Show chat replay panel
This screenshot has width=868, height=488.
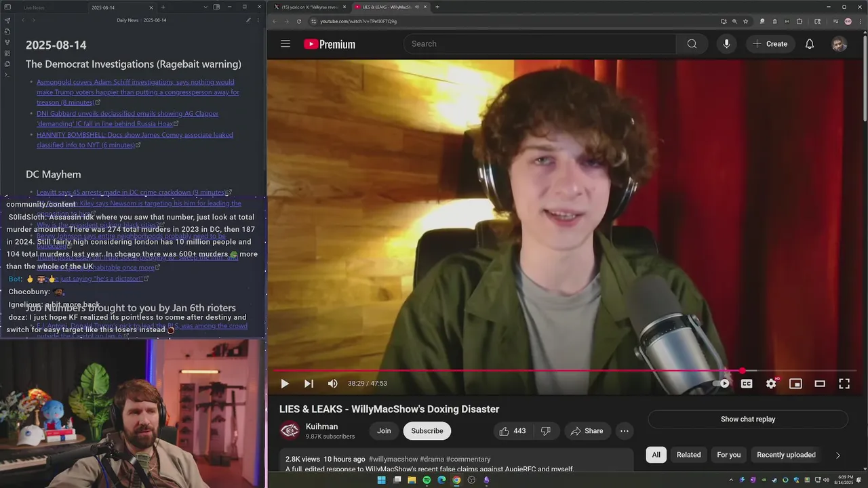coord(748,419)
